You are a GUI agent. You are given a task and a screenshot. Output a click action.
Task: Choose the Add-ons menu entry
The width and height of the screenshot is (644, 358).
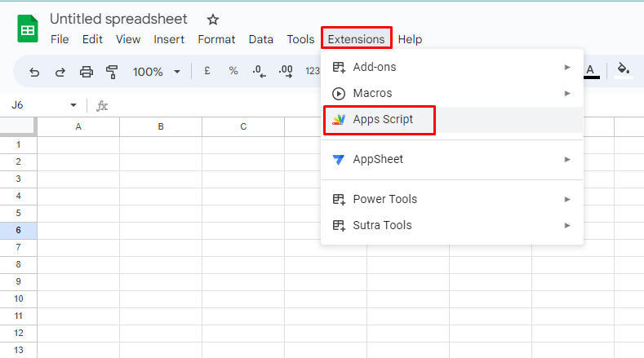(452, 68)
